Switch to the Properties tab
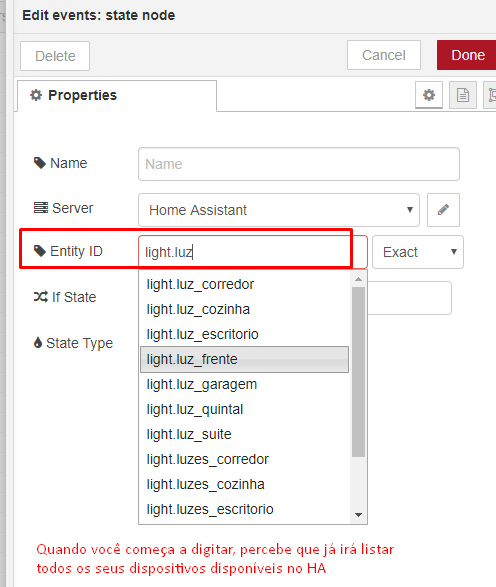 [x=117, y=95]
